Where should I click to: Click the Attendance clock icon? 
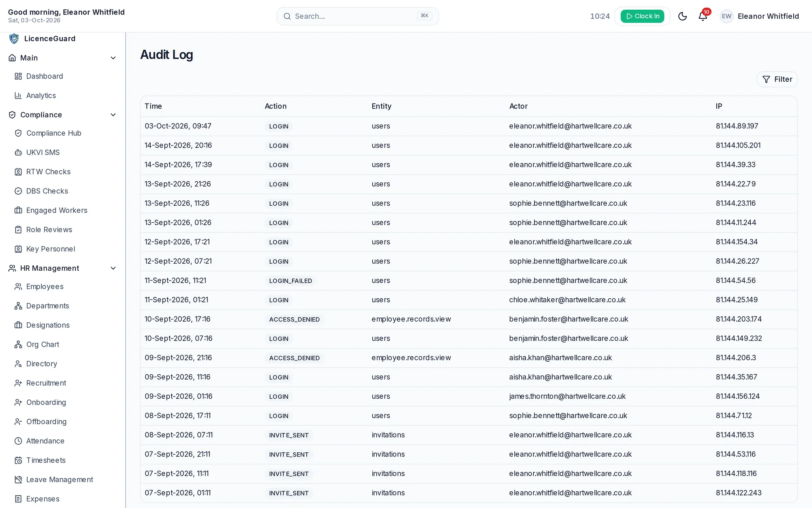[18, 441]
